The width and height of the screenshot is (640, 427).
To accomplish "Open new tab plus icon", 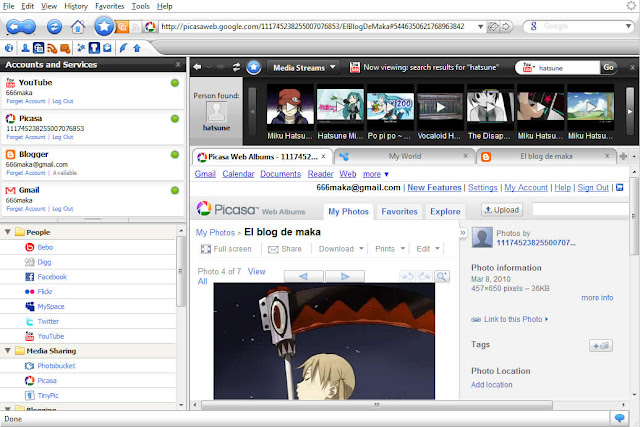I will (x=623, y=156).
